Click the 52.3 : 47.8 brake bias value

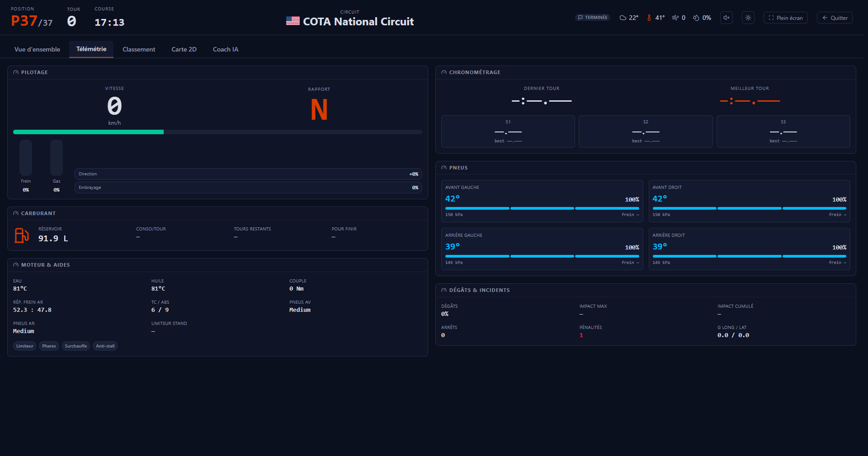click(32, 310)
